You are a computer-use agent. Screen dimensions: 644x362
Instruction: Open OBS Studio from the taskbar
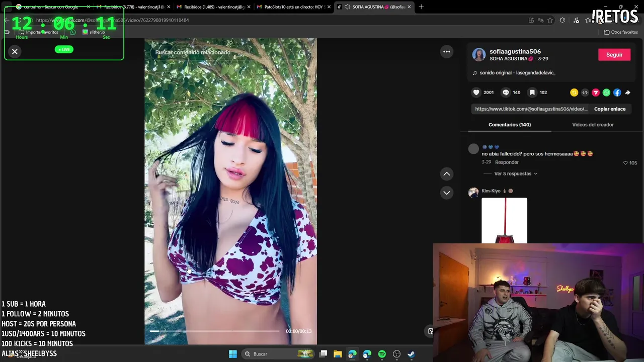[396, 354]
